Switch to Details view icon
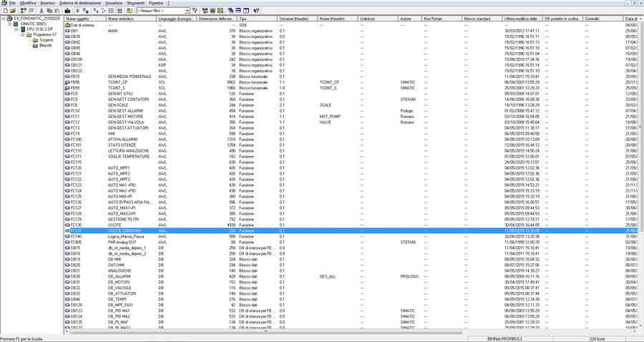The width and height of the screenshot is (644, 342). tap(119, 11)
